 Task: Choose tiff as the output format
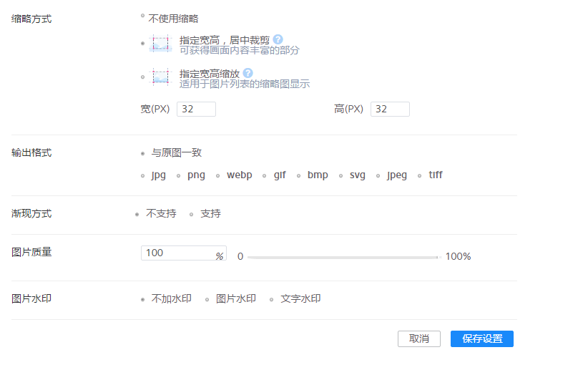coord(421,175)
